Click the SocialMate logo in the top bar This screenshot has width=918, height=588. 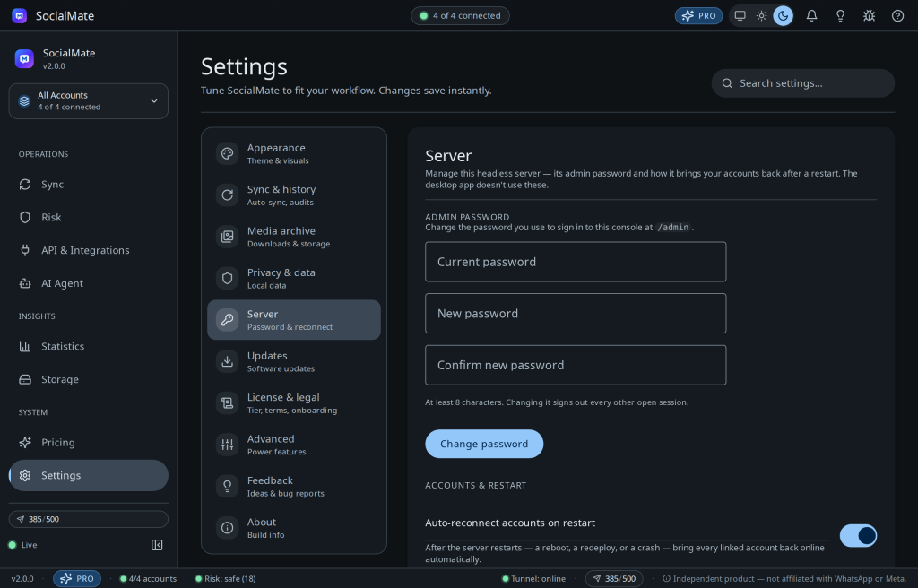(20, 16)
